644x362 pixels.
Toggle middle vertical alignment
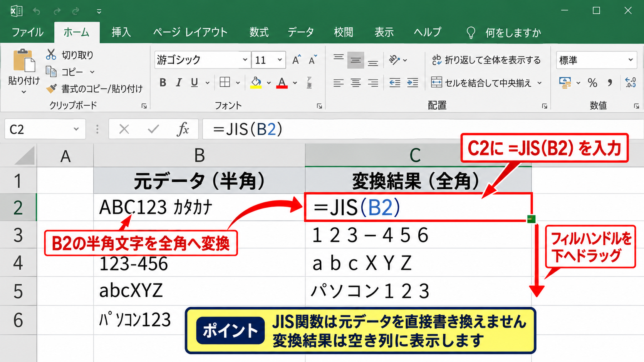pos(356,60)
